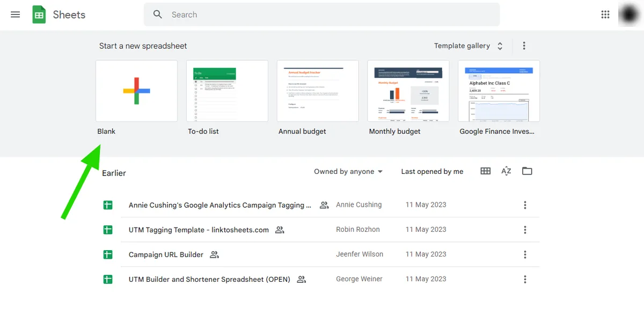Screen dimensions: 644x321
Task: Click the shared icon on Campaign URL Builder
Action: (214, 254)
